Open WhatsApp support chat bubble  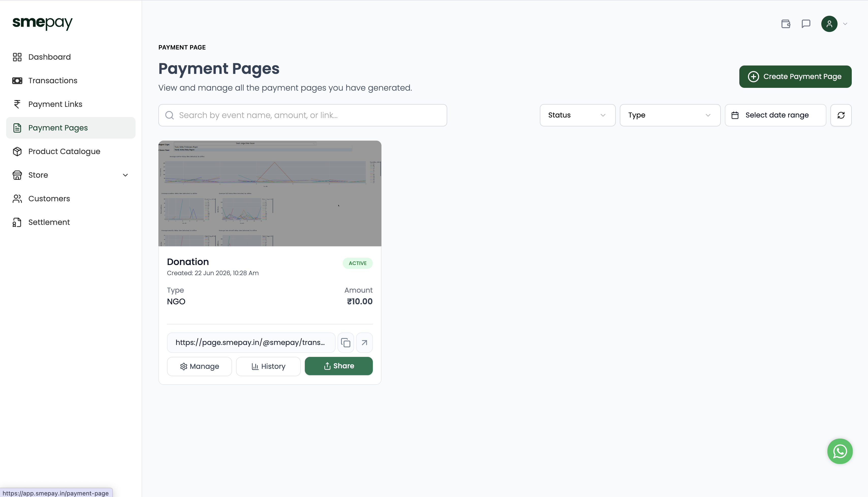[x=840, y=451]
